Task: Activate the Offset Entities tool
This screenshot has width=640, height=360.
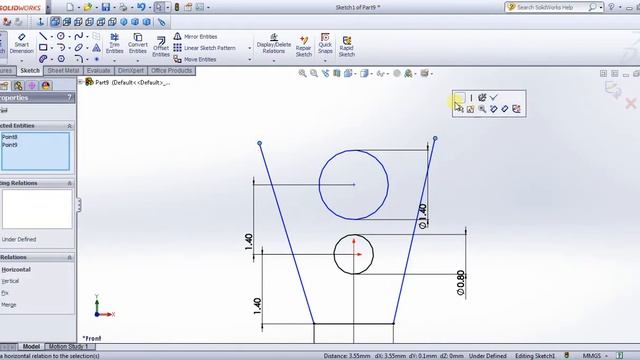Action: point(161,47)
